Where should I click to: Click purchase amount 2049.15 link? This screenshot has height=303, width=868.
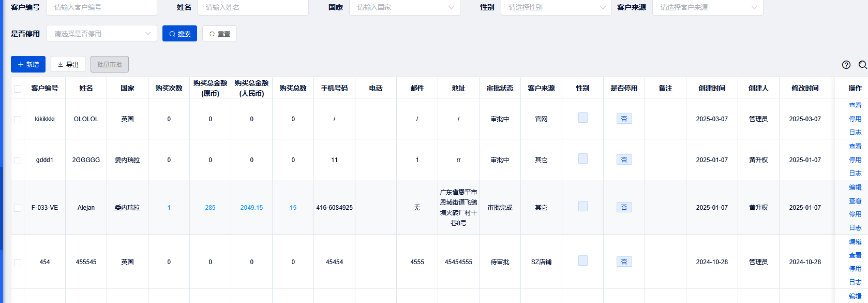click(251, 208)
